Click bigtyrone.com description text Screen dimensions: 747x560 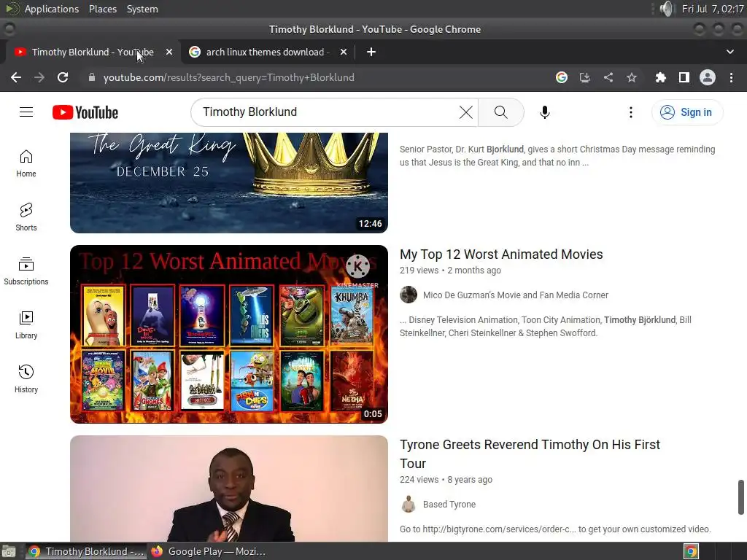coord(555,529)
